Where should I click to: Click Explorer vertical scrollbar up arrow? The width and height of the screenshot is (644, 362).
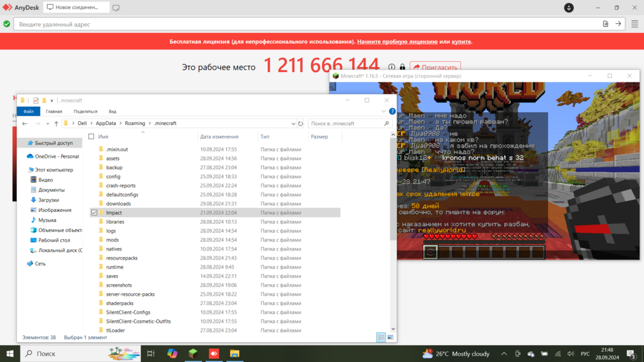393,135
